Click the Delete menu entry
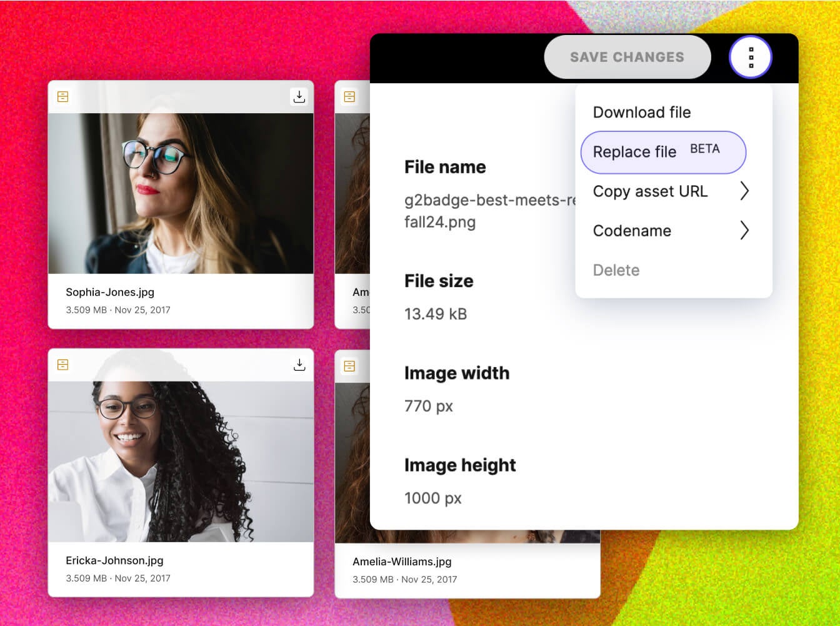This screenshot has height=626, width=840. point(616,270)
